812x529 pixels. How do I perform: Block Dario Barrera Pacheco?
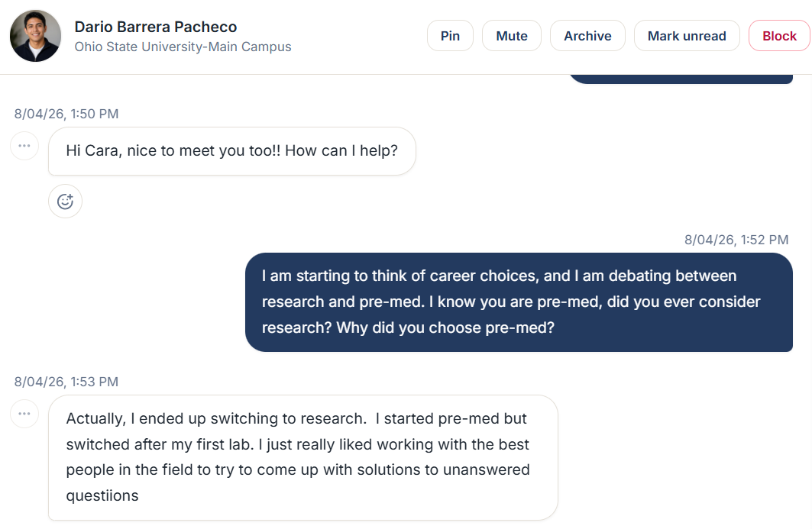(x=779, y=36)
